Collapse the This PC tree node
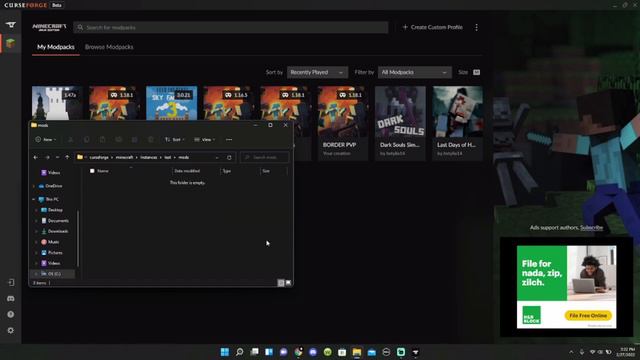Screen dimensions: 640x360 click(x=34, y=199)
